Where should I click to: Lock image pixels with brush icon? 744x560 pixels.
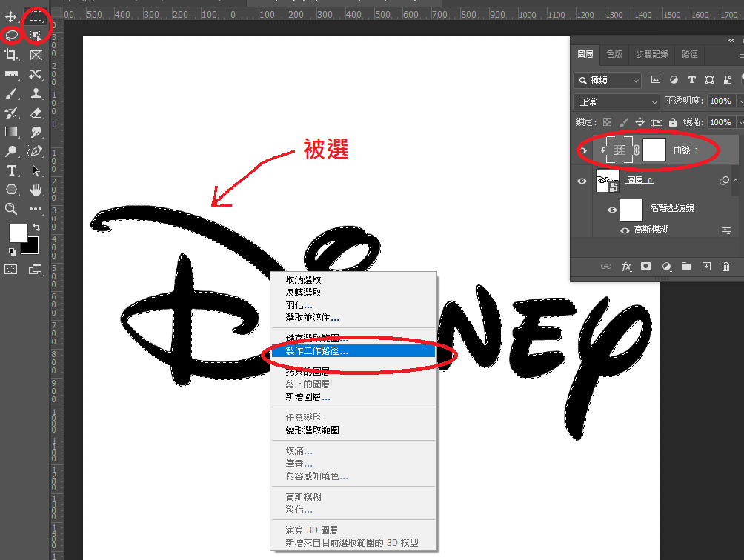[x=624, y=122]
